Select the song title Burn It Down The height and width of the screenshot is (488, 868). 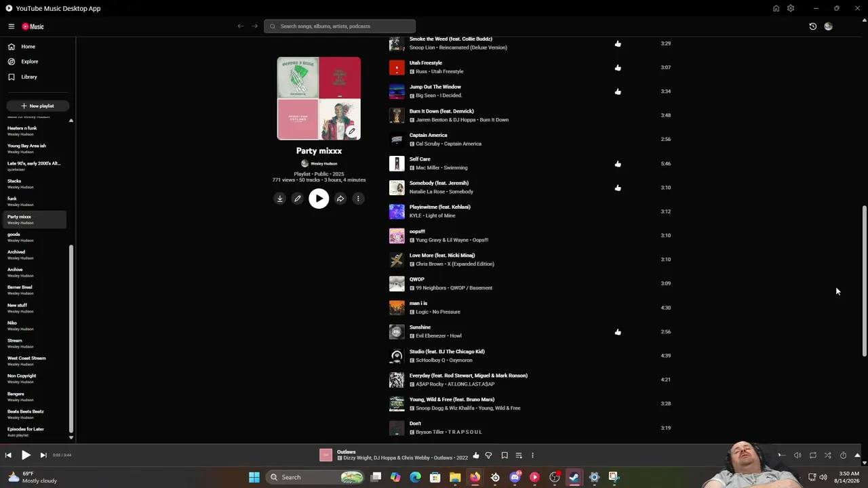coord(441,111)
